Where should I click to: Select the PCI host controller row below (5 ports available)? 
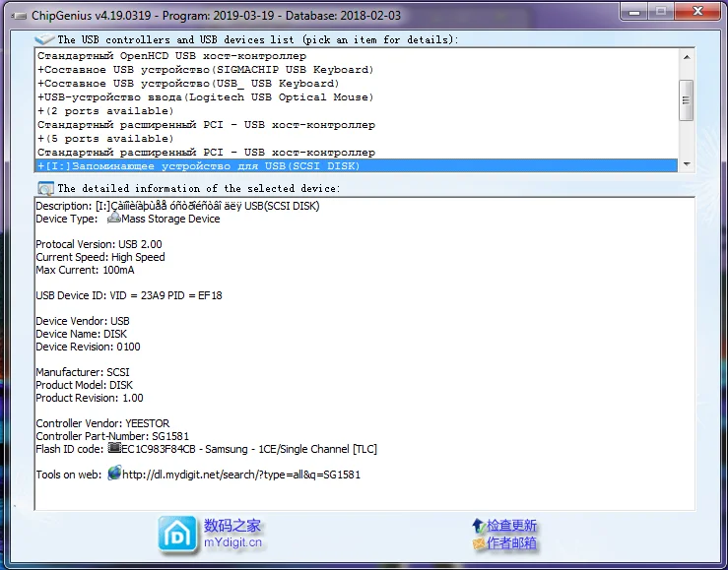click(x=356, y=153)
